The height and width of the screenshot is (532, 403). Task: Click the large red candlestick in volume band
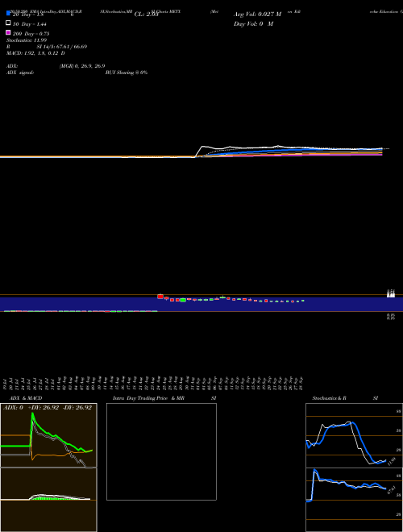point(160,297)
